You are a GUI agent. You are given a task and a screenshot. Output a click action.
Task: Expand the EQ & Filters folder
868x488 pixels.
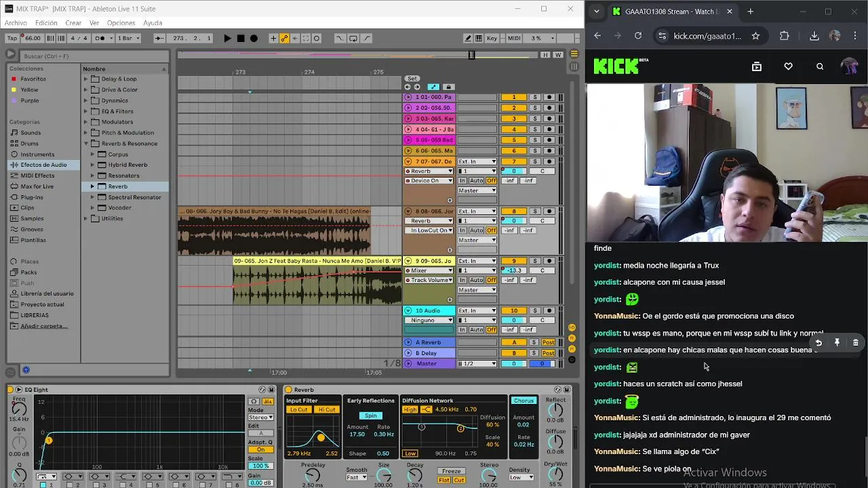(86, 111)
